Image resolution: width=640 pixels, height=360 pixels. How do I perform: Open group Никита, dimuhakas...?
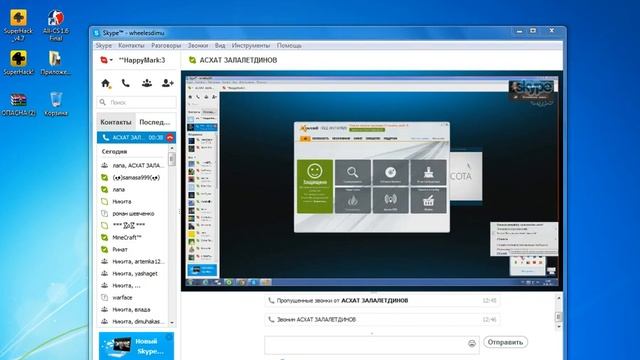tap(132, 322)
